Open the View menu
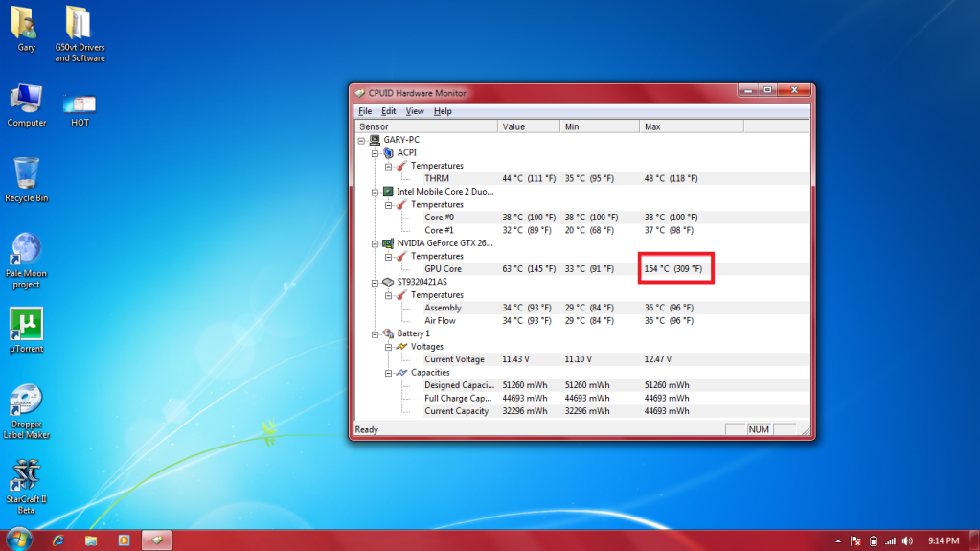 [415, 111]
